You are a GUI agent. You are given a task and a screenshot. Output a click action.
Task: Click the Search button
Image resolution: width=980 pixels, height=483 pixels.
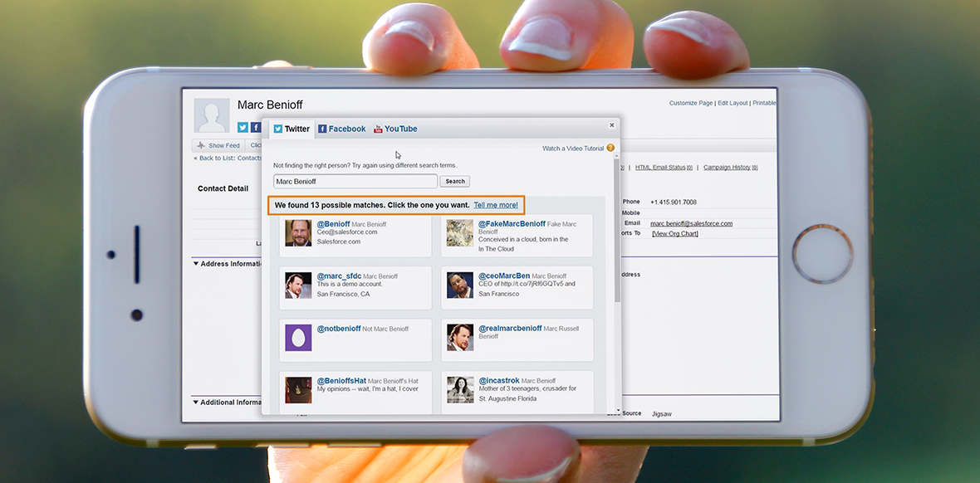pos(455,181)
